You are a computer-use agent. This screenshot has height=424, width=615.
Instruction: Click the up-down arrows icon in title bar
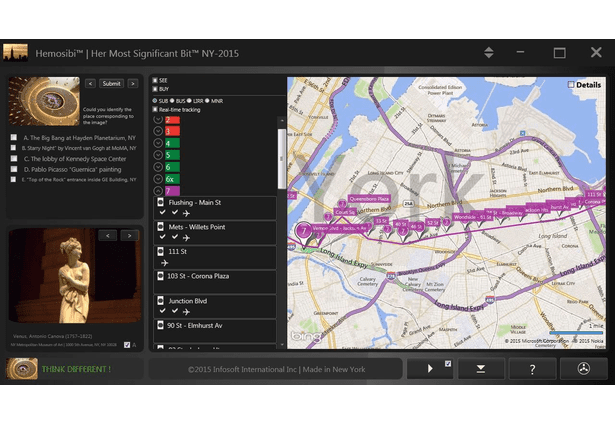click(x=489, y=53)
